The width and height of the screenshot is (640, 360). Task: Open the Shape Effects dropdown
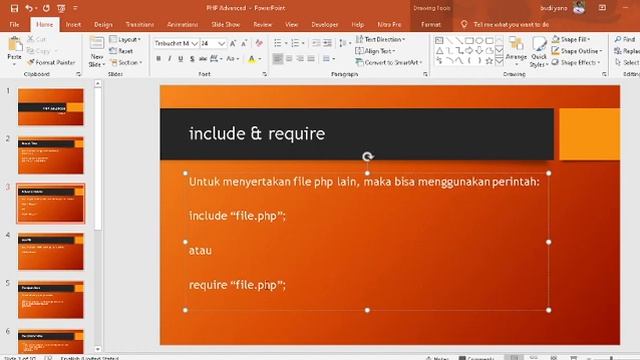(x=576, y=62)
